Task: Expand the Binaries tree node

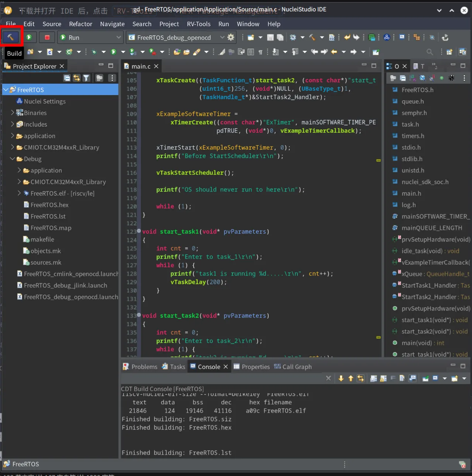Action: pos(13,113)
